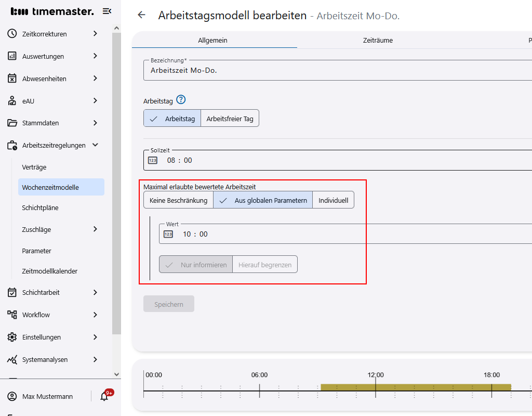Click the Auswertungen chart icon
532x416 pixels.
[12, 56]
